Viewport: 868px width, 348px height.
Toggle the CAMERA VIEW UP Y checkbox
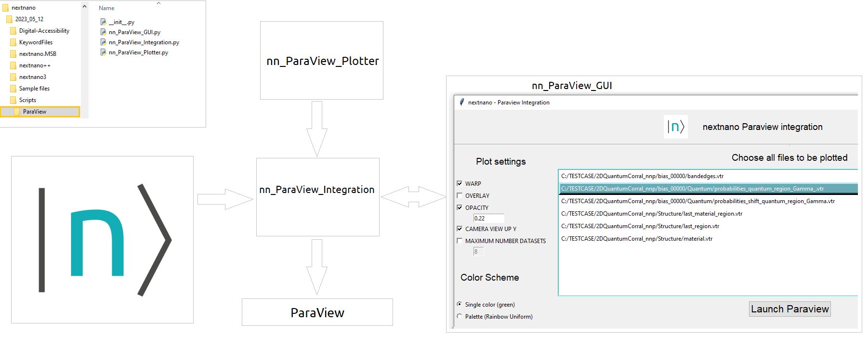point(460,229)
